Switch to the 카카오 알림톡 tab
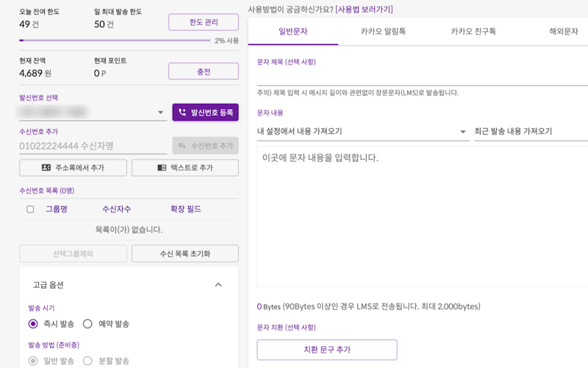The height and width of the screenshot is (368, 588). 383,32
